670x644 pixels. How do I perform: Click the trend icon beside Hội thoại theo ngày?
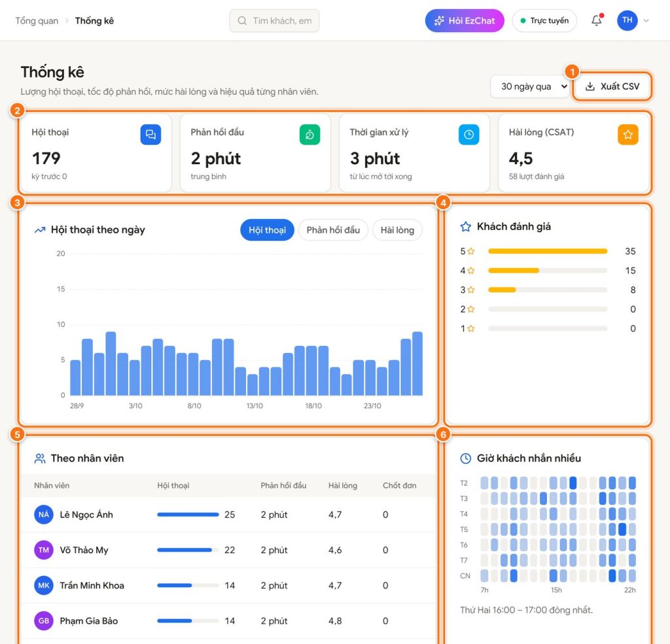pyautogui.click(x=40, y=229)
